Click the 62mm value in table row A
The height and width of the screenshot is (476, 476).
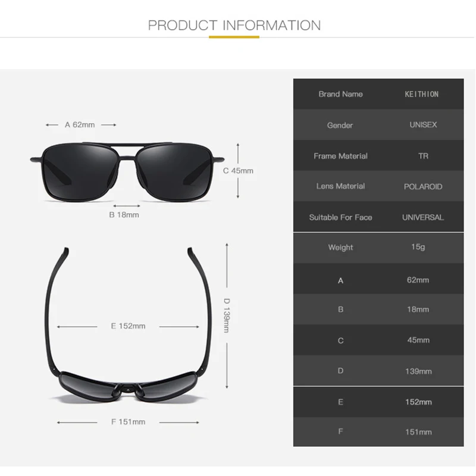(418, 280)
